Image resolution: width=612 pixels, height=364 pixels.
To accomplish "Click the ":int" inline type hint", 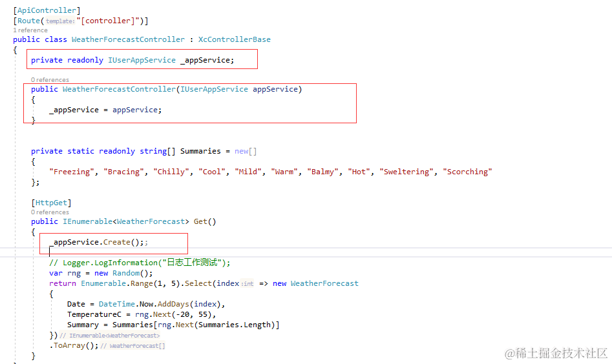I will coord(248,284).
